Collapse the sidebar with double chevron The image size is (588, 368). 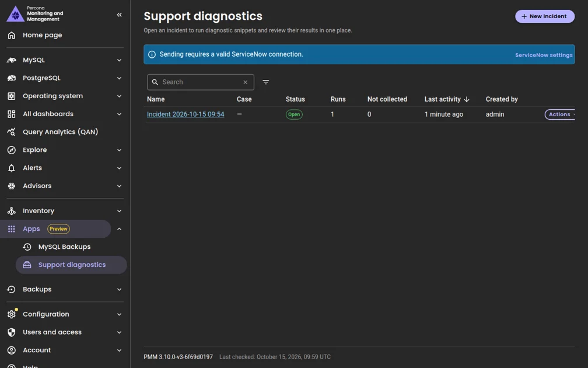pos(119,15)
